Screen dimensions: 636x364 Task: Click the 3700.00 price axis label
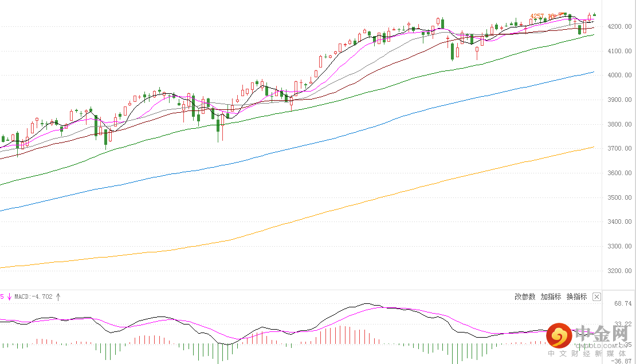(621, 149)
